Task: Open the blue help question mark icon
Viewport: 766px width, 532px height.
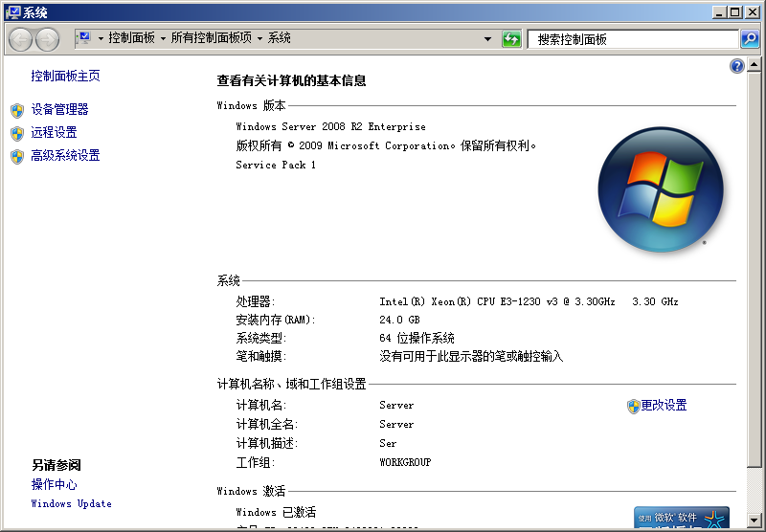Action: point(736,66)
